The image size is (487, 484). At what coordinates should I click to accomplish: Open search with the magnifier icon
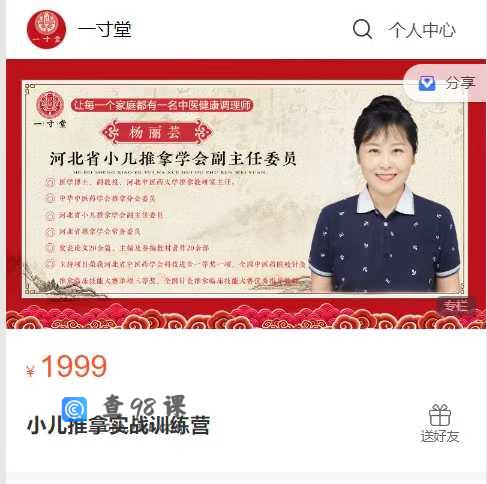pos(362,29)
